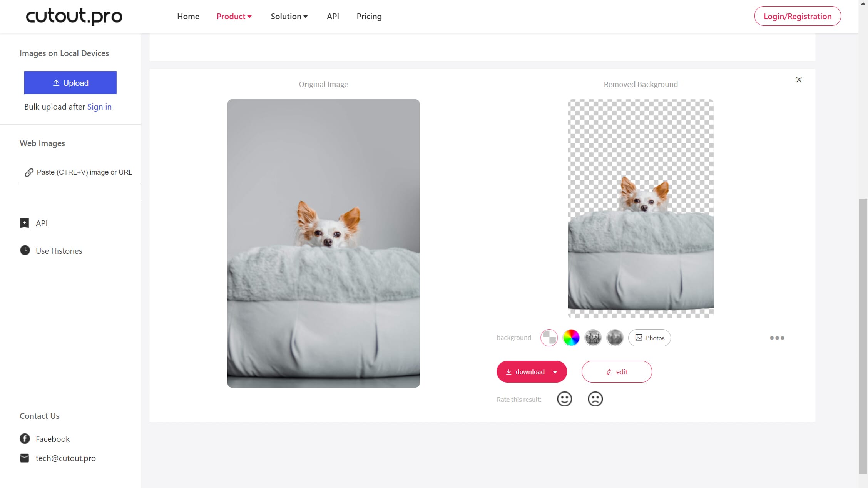Click the 'Web Images' heading
Viewport: 868px width, 488px height.
point(42,143)
